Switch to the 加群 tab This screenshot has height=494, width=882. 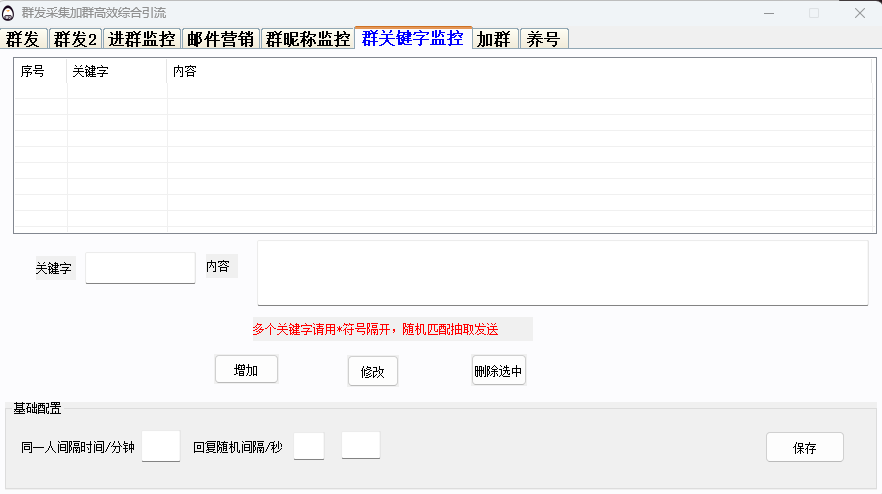[495, 39]
